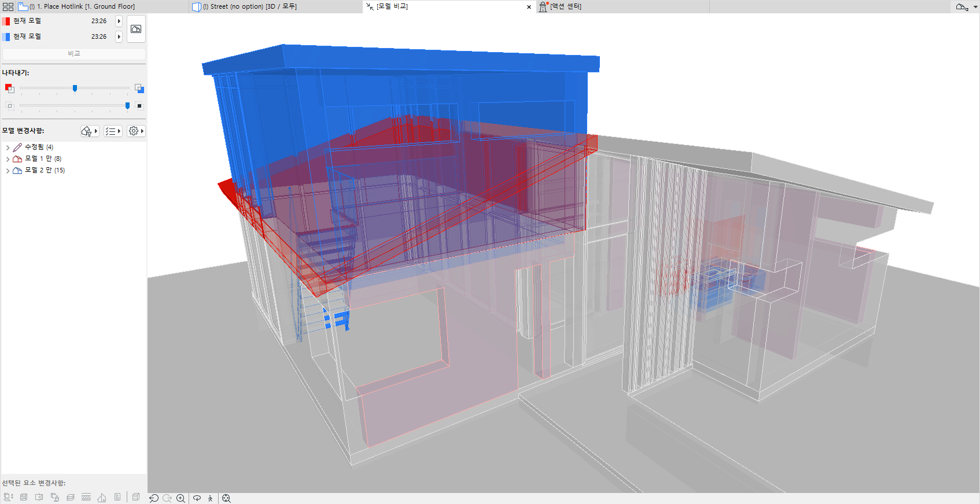This screenshot has width=980, height=504.
Task: Click the dark unchanged-elements icon right of the slider
Action: click(139, 105)
